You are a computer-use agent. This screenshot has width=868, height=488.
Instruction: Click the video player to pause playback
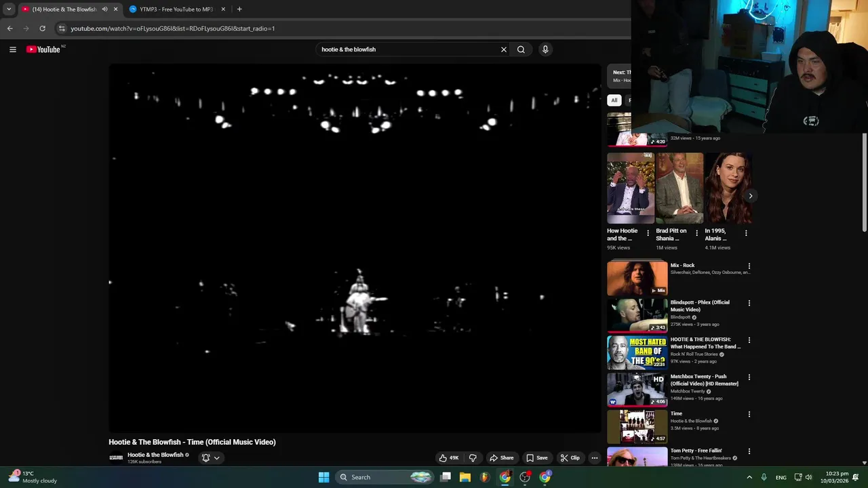355,248
